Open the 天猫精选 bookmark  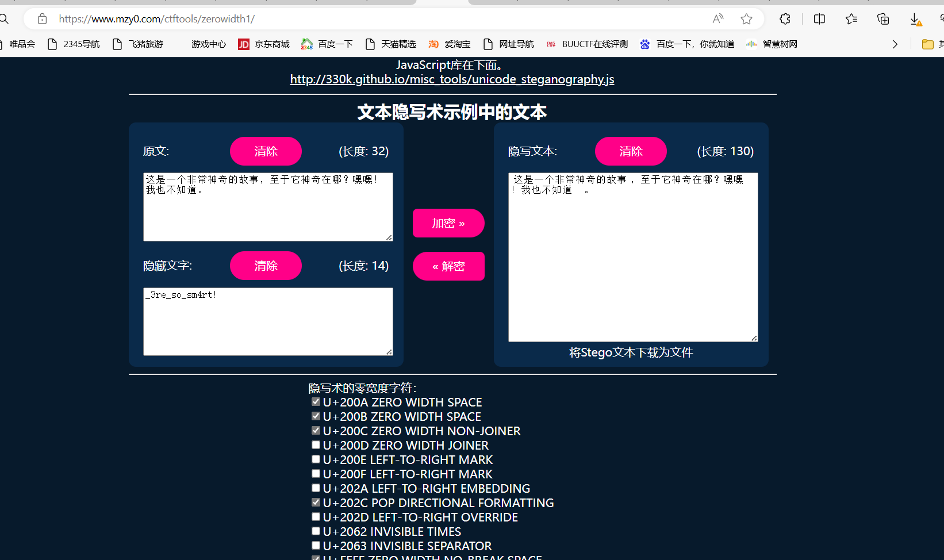pos(391,44)
